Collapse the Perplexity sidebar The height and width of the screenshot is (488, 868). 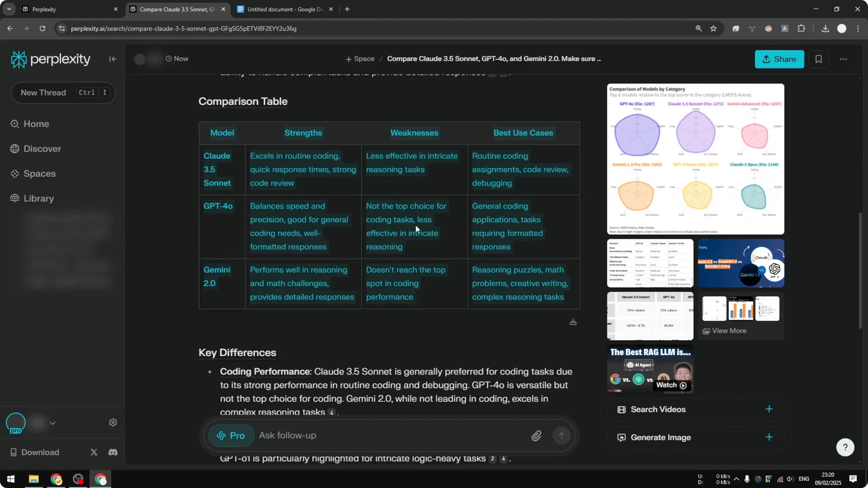(x=113, y=59)
